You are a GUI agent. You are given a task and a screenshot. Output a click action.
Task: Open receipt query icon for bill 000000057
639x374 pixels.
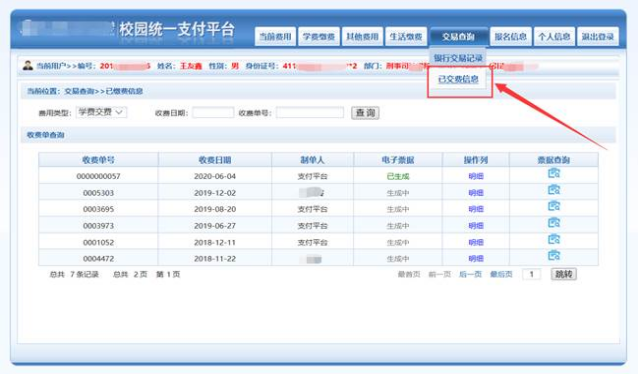[x=553, y=174]
